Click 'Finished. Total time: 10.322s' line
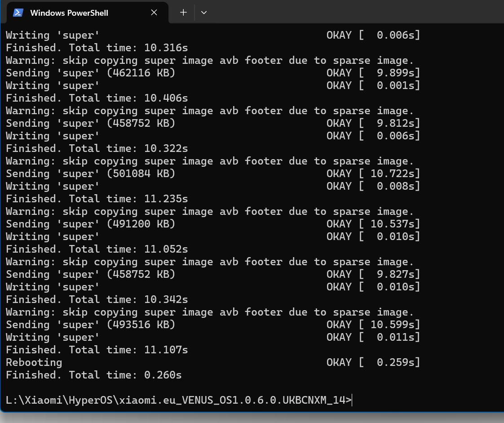This screenshot has width=504, height=423. tap(97, 149)
